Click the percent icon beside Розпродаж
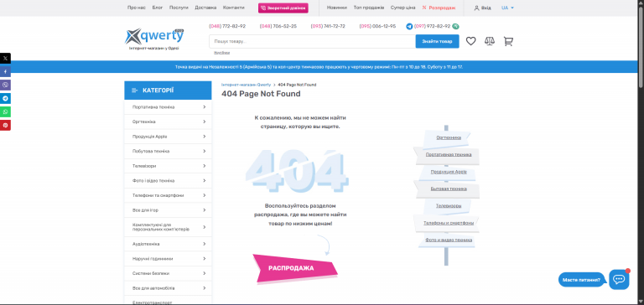644x305 pixels. 424,8
